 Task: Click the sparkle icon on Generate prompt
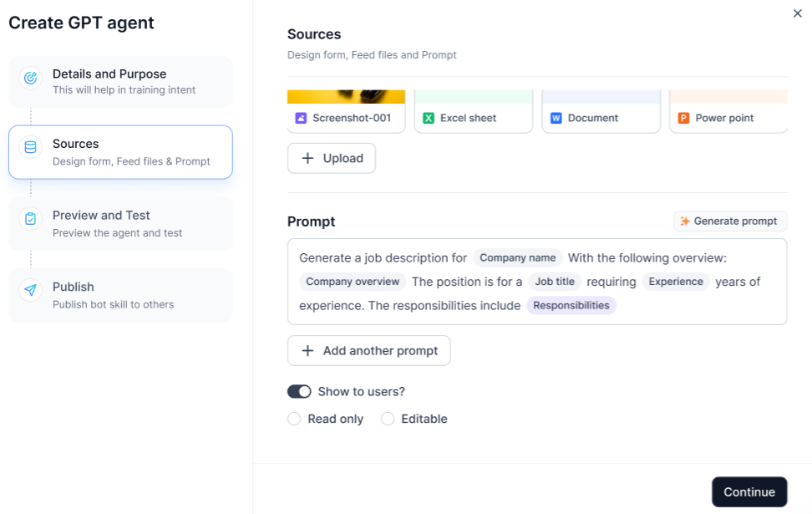coord(684,221)
